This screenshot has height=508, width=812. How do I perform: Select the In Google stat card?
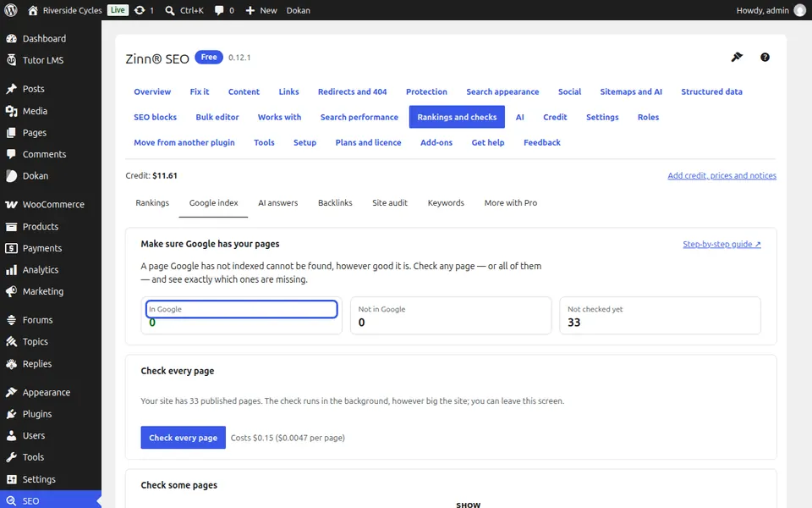[x=241, y=315]
